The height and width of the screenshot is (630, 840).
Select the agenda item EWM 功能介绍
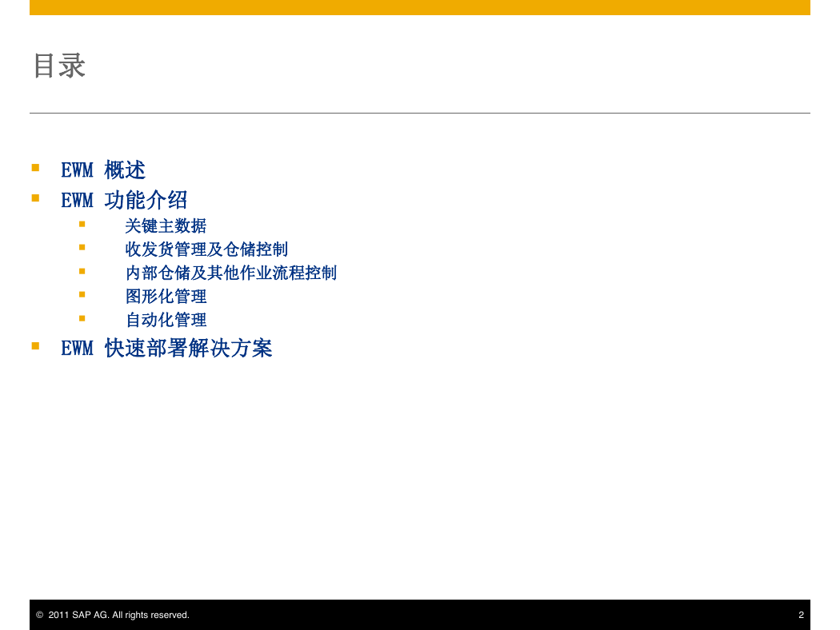[124, 200]
